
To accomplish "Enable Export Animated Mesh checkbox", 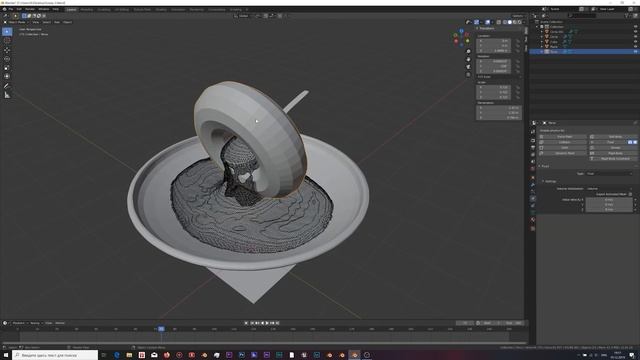I will click(631, 194).
